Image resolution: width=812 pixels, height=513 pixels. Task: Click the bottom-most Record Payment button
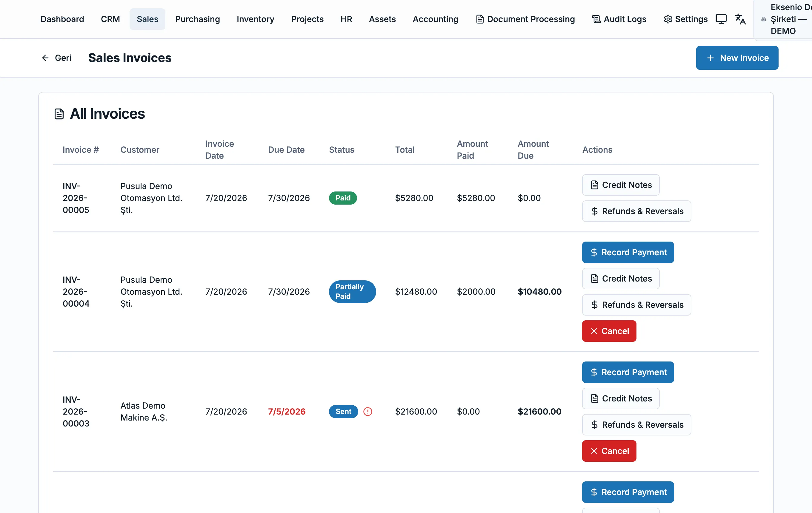628,492
